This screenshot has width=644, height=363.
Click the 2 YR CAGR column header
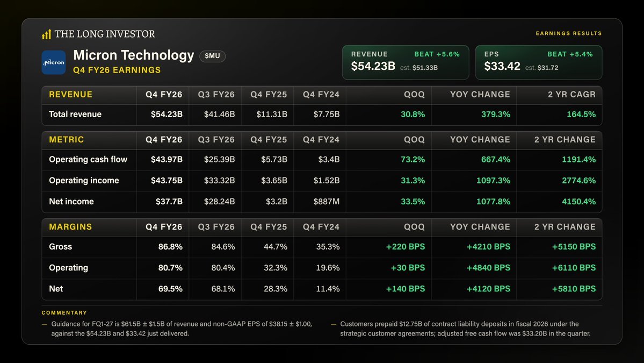click(x=571, y=95)
